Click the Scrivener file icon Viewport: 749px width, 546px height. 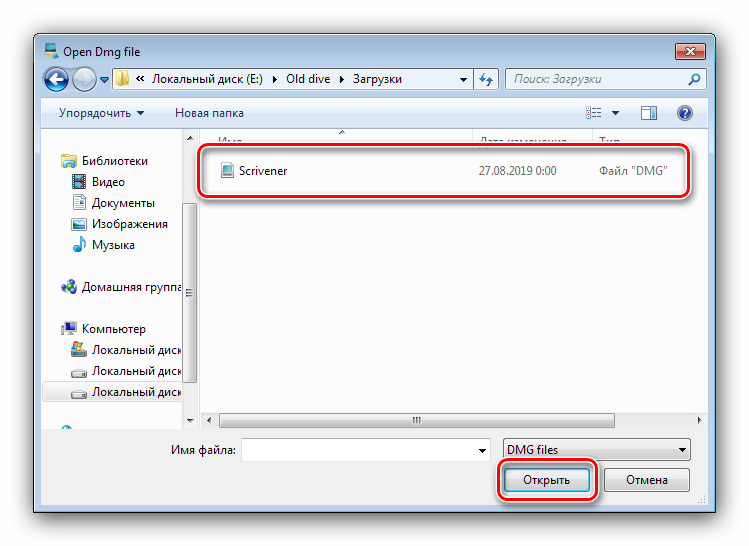(x=227, y=171)
